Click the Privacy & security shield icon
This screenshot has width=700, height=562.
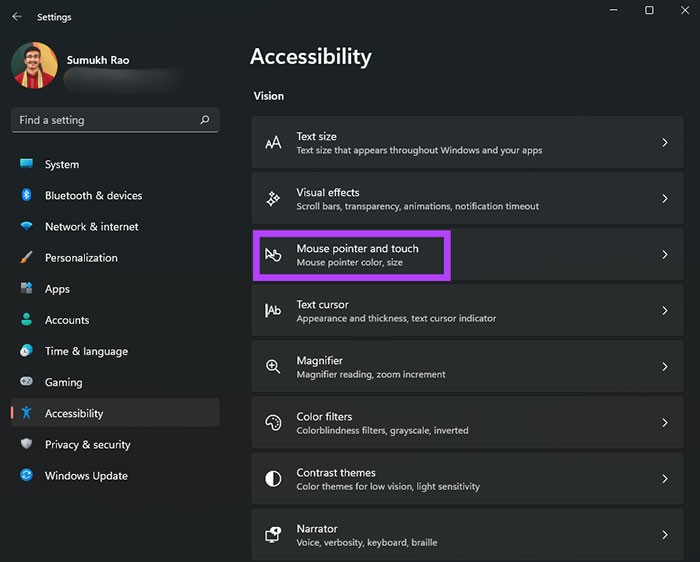(27, 444)
